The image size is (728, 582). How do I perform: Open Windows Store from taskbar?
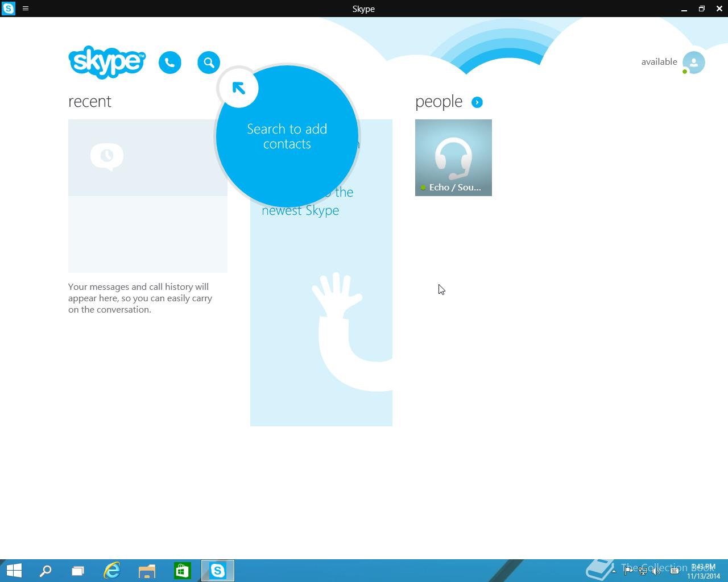183,571
